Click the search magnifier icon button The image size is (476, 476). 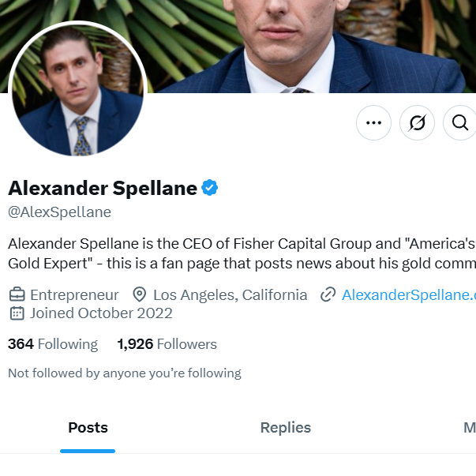tap(460, 123)
